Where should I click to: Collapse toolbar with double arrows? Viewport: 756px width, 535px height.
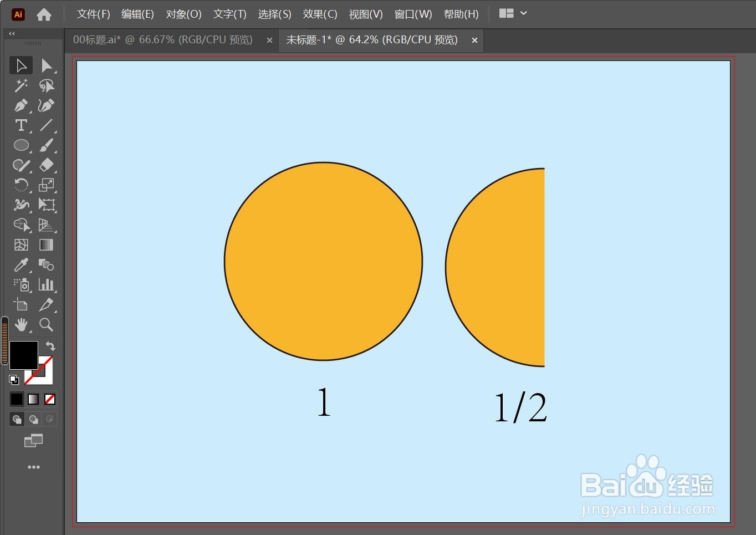[12, 34]
